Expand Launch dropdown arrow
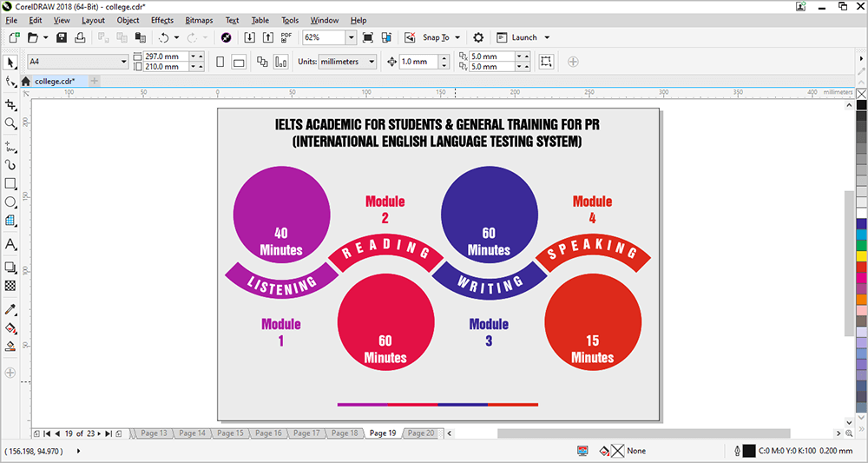This screenshot has width=868, height=463. point(547,37)
